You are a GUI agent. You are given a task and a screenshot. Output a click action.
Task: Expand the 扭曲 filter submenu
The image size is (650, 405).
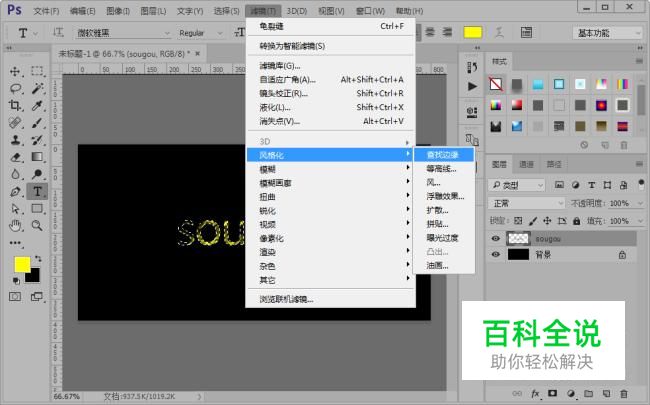tap(330, 197)
